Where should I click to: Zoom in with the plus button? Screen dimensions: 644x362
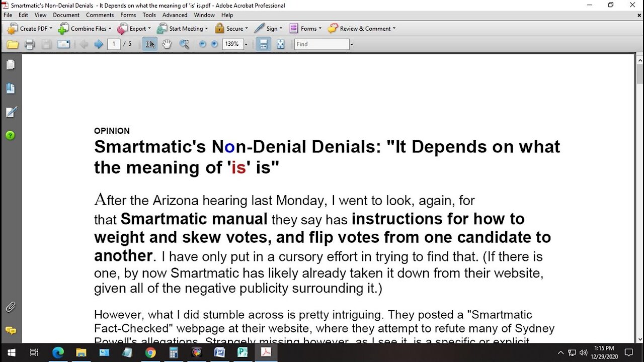[x=214, y=44]
